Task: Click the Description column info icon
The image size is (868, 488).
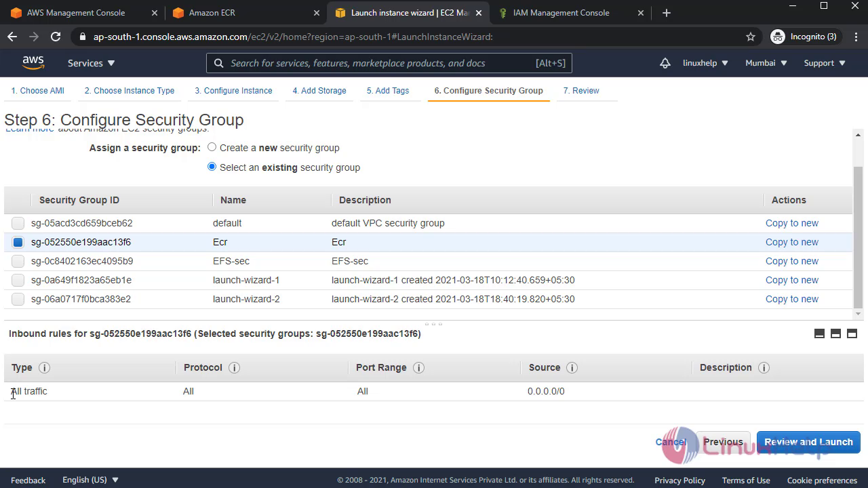Action: tap(764, 367)
